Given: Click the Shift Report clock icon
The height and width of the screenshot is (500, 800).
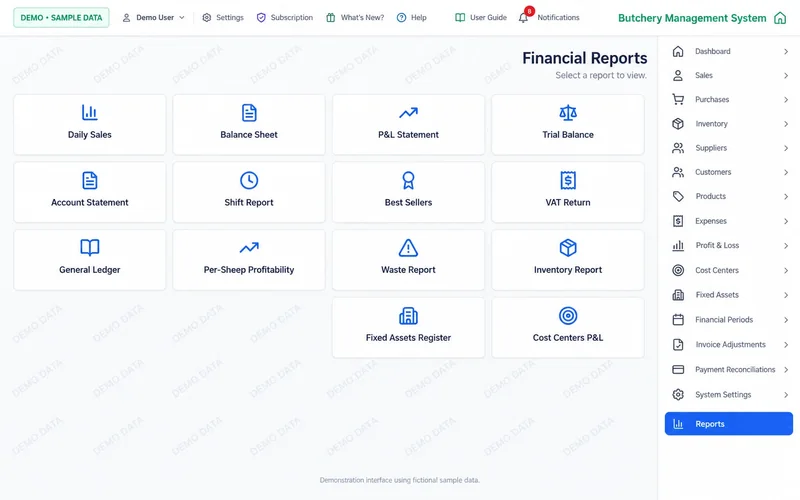Looking at the screenshot, I should tap(249, 180).
